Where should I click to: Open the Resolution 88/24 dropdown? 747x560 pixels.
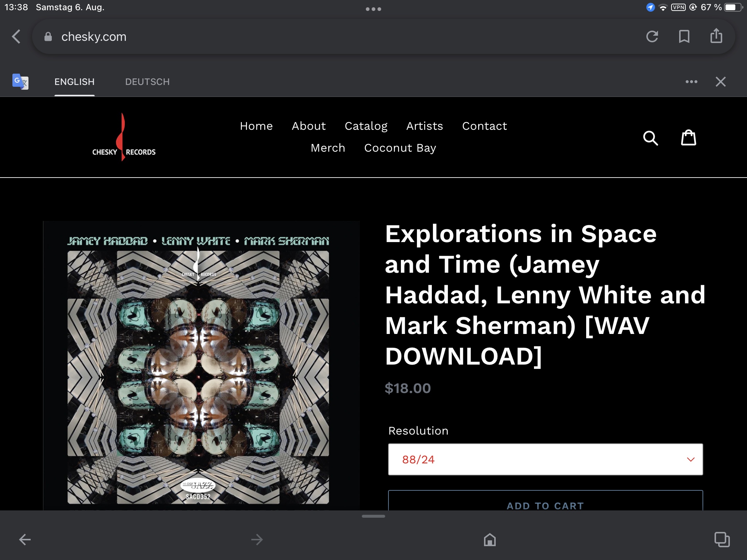[545, 459]
